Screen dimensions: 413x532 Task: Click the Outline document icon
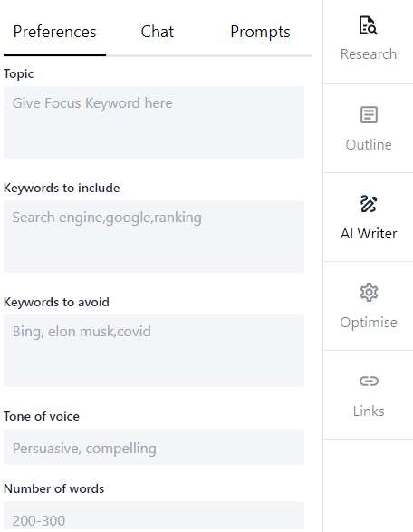pyautogui.click(x=369, y=115)
